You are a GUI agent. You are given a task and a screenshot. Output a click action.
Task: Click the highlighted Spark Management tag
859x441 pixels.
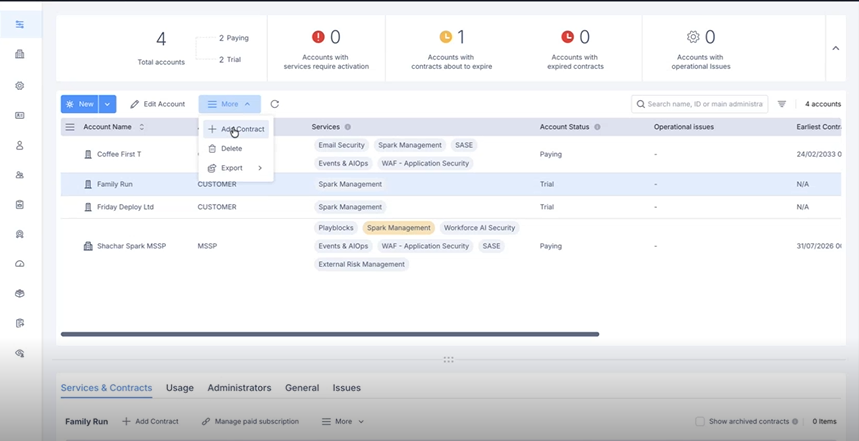[x=399, y=228]
